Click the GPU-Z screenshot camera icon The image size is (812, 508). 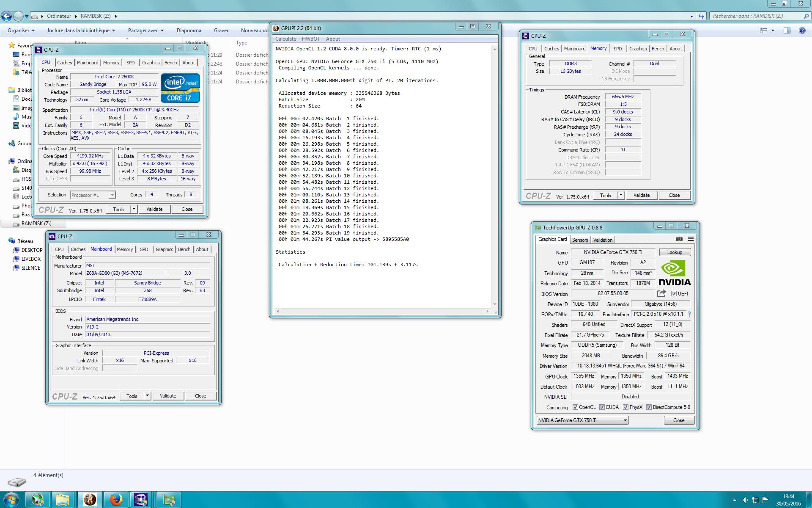679,239
